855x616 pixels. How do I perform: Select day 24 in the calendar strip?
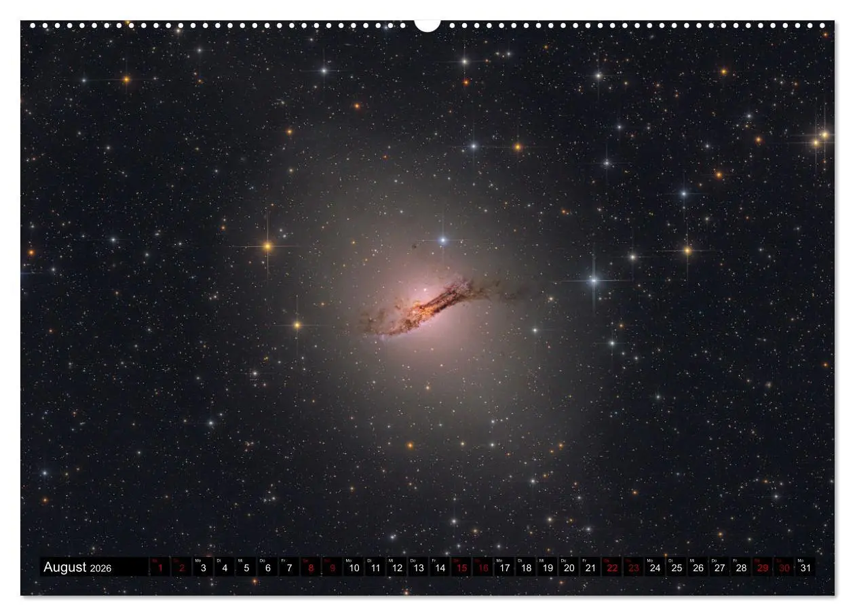(x=655, y=567)
